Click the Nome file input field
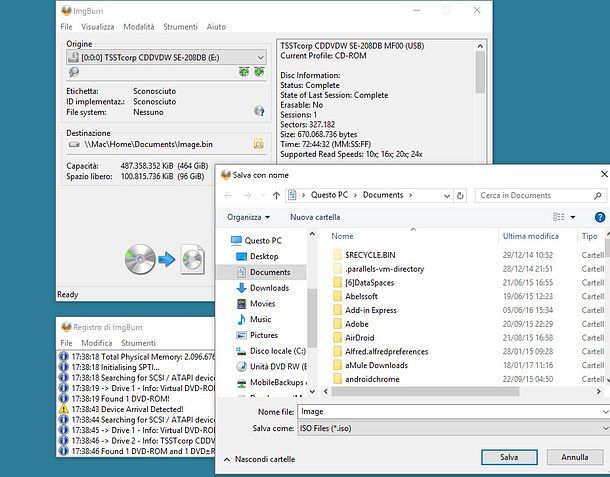Image resolution: width=610 pixels, height=477 pixels. (450, 412)
